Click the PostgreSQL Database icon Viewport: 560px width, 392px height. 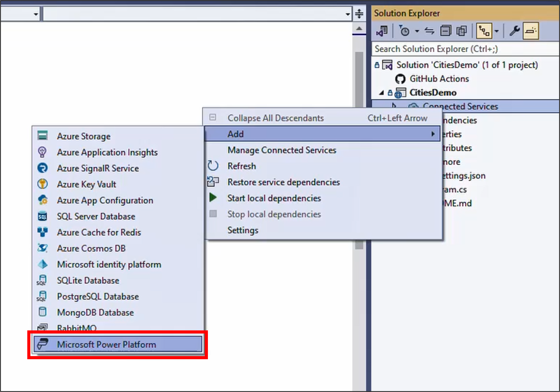pyautogui.click(x=42, y=296)
